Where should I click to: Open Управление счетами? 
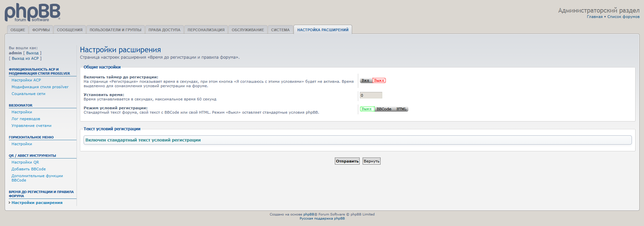click(31, 126)
